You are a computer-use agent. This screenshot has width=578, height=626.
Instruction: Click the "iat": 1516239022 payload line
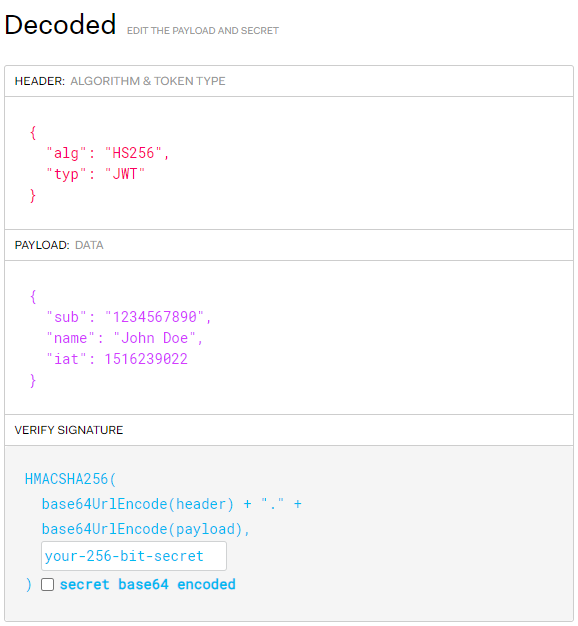(117, 359)
